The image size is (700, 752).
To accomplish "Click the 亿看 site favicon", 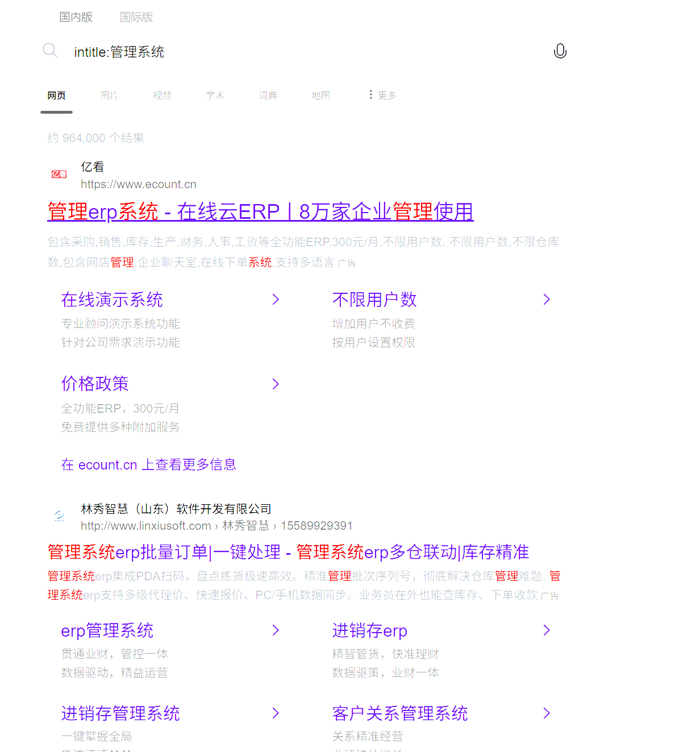I will point(59,174).
